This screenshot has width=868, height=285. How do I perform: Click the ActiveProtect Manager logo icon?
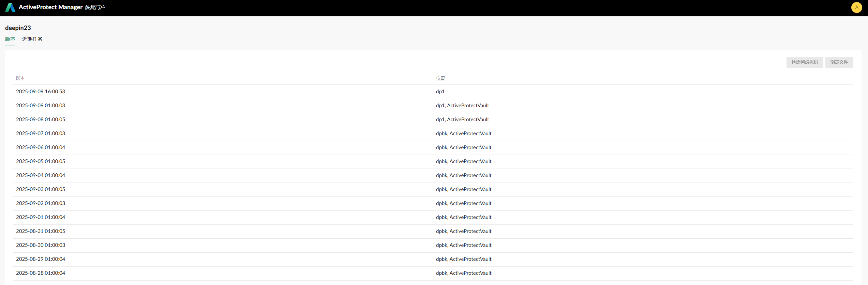10,7
